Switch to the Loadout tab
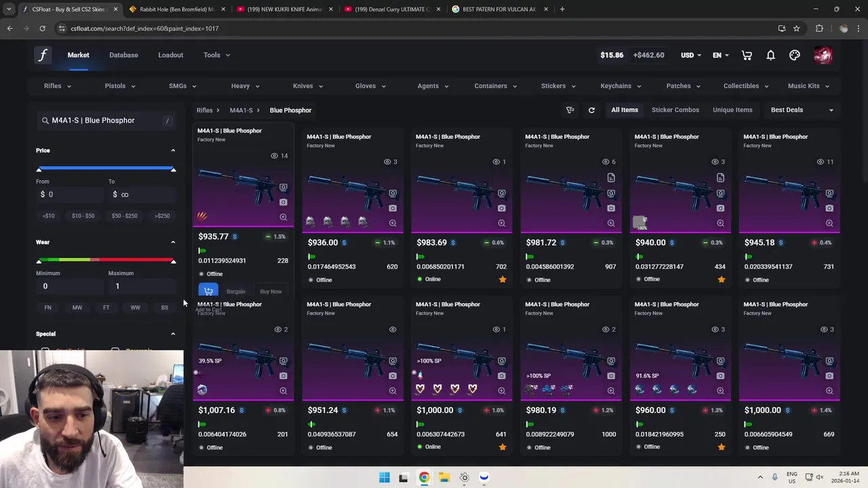Image resolution: width=868 pixels, height=488 pixels. click(171, 55)
